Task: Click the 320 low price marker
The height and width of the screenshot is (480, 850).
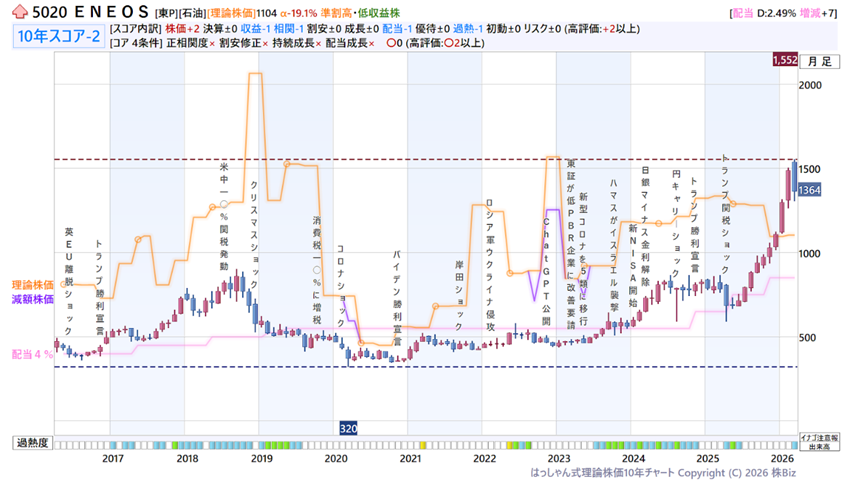Action: point(349,427)
